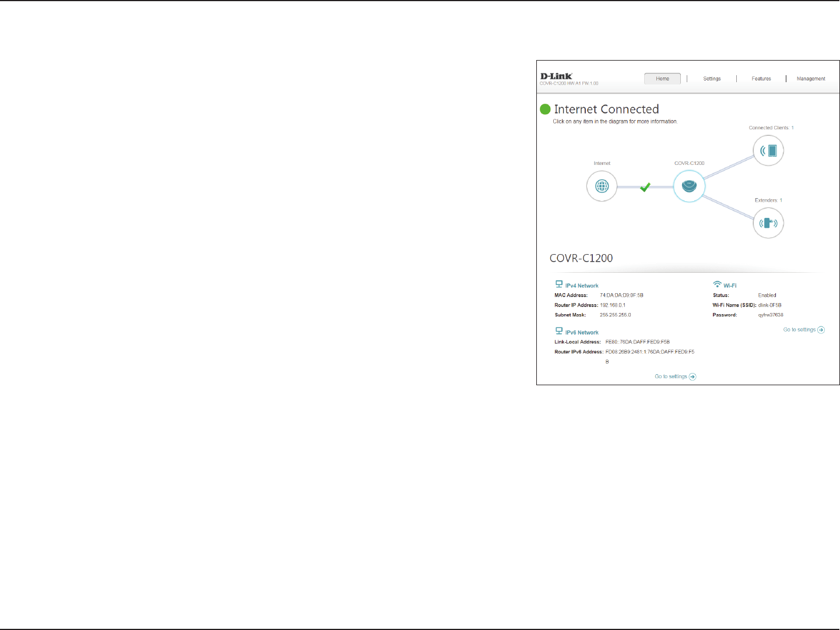This screenshot has width=840, height=630.
Task: Open the Extenders icon in the diagram
Action: pyautogui.click(x=768, y=223)
